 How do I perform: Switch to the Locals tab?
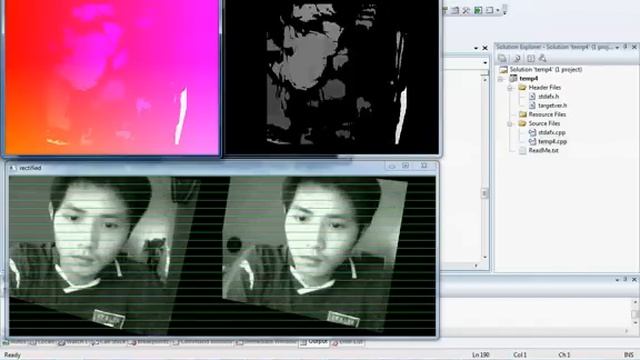(43, 342)
